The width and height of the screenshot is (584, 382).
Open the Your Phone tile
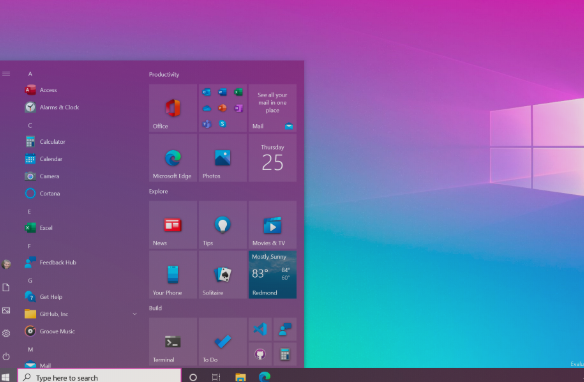pos(173,275)
